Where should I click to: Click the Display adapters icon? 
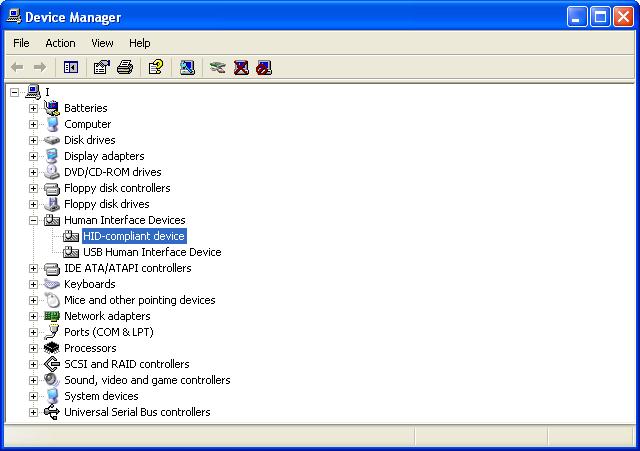(x=52, y=156)
